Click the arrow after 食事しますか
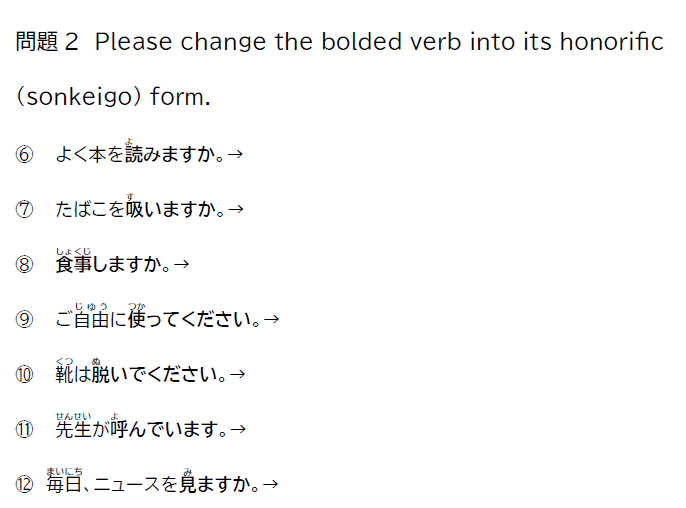Screen dimensions: 686x508 pyautogui.click(x=182, y=265)
